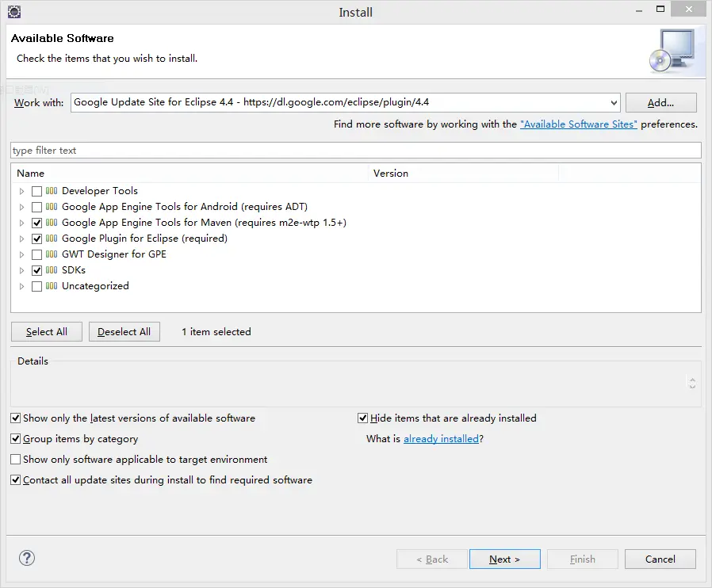
Task: Open the help question mark icon
Action: (x=27, y=558)
